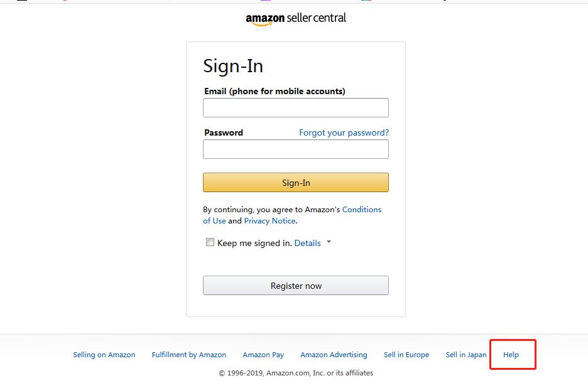Go to Fulfillment by Amazon footer link

click(188, 355)
